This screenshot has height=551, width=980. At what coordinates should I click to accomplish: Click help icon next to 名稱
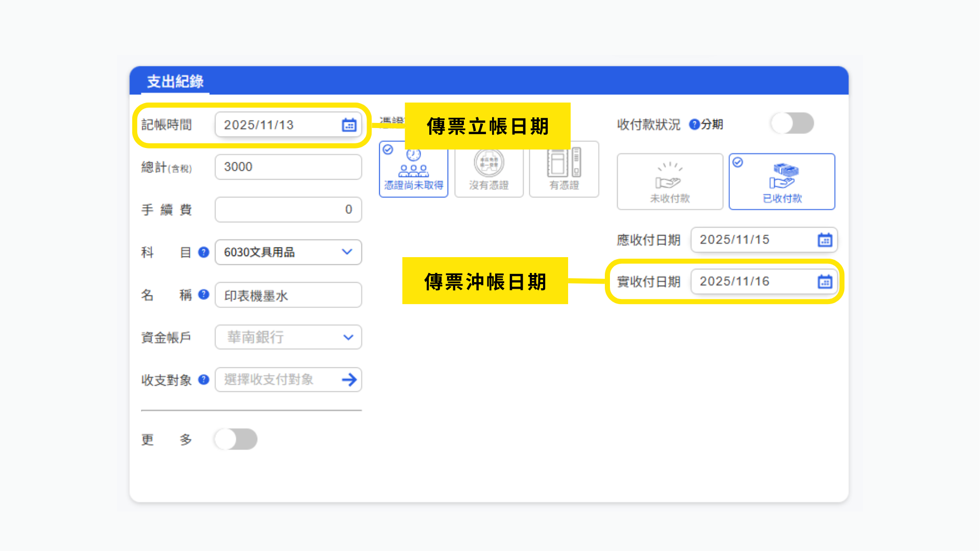point(204,294)
